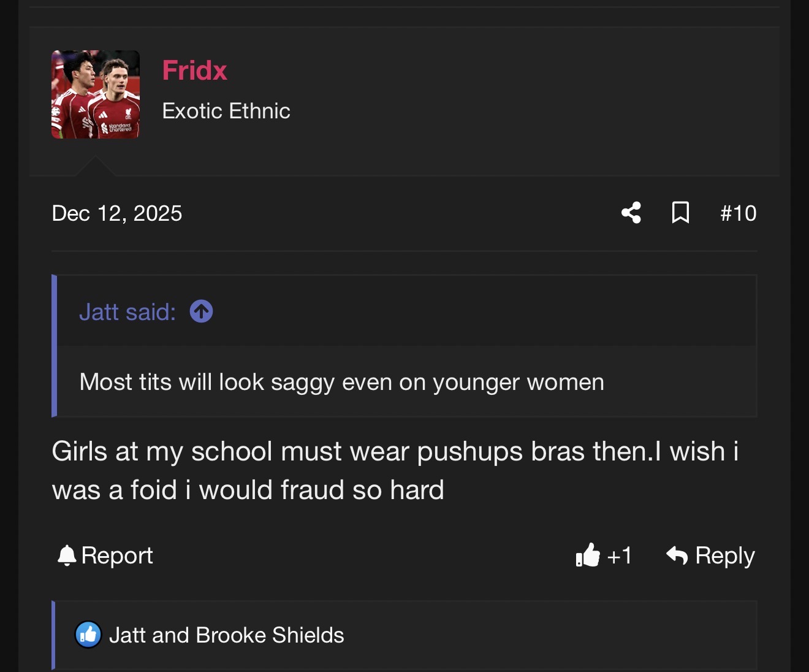Click the bell icon next to Report
The height and width of the screenshot is (672, 809).
click(x=66, y=556)
